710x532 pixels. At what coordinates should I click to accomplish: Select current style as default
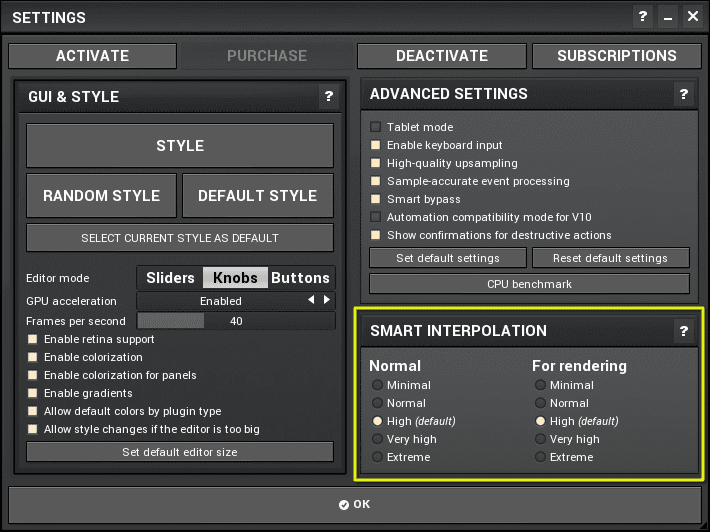(180, 238)
